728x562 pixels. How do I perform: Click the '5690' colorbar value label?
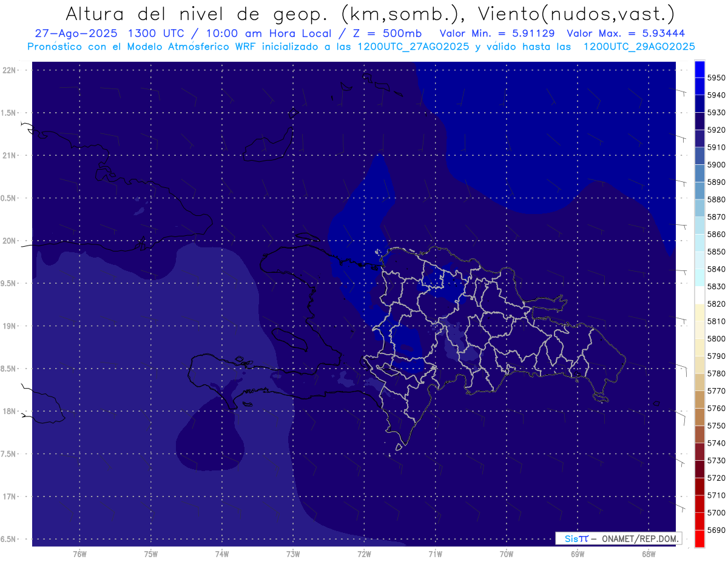[x=716, y=530]
